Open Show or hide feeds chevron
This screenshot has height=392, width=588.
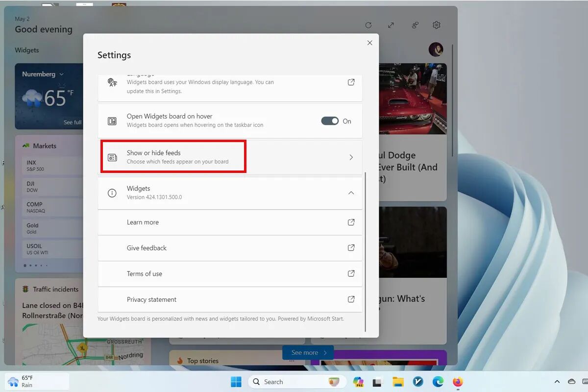351,157
